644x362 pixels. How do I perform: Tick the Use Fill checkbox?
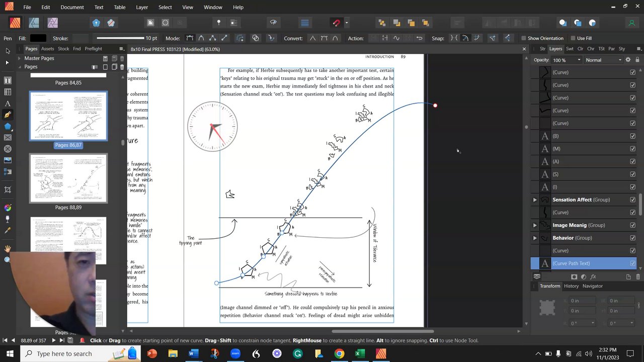pyautogui.click(x=573, y=38)
